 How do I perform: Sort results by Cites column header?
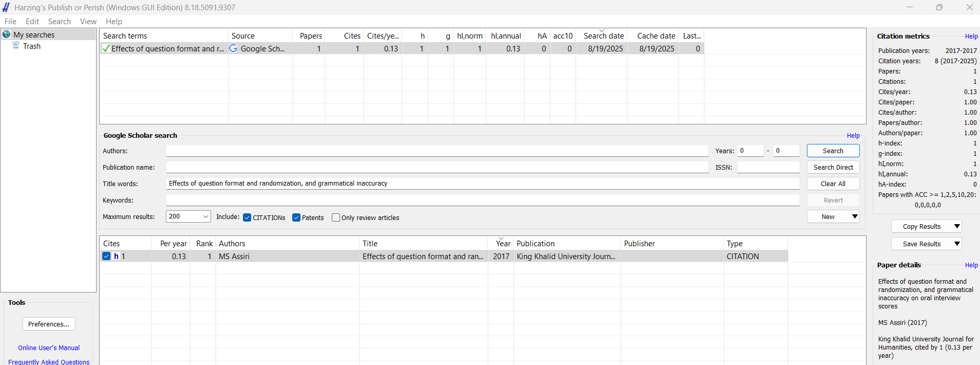(x=125, y=243)
